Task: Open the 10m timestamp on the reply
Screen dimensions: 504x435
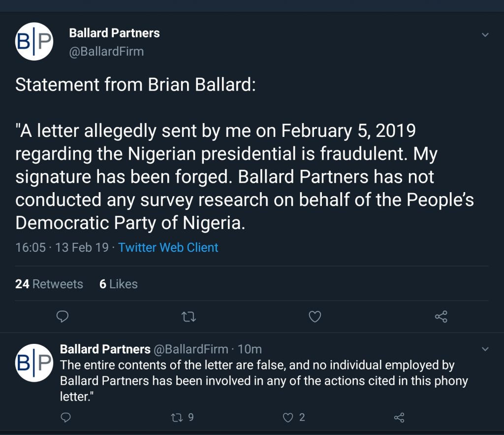Action: pyautogui.click(x=250, y=349)
